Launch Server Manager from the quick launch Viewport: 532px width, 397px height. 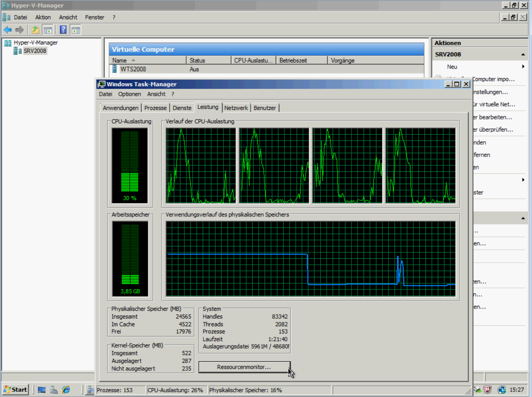click(54, 390)
